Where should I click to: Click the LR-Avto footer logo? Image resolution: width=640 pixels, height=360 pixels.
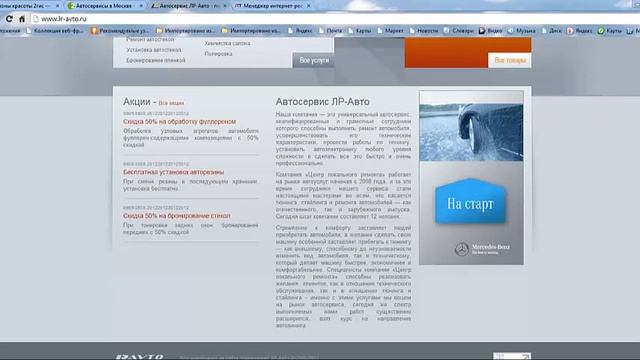(x=140, y=357)
